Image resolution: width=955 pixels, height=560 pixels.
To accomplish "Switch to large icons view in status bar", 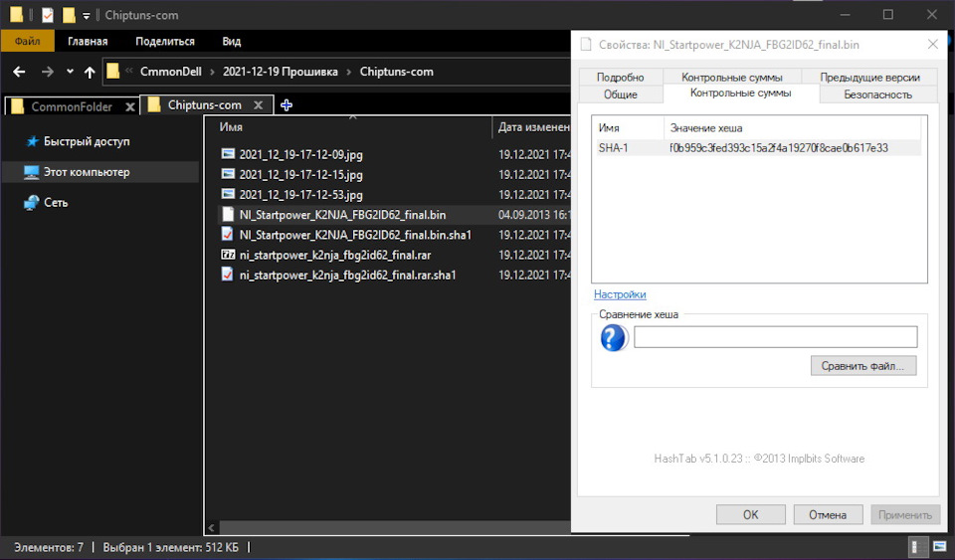I will click(x=940, y=547).
